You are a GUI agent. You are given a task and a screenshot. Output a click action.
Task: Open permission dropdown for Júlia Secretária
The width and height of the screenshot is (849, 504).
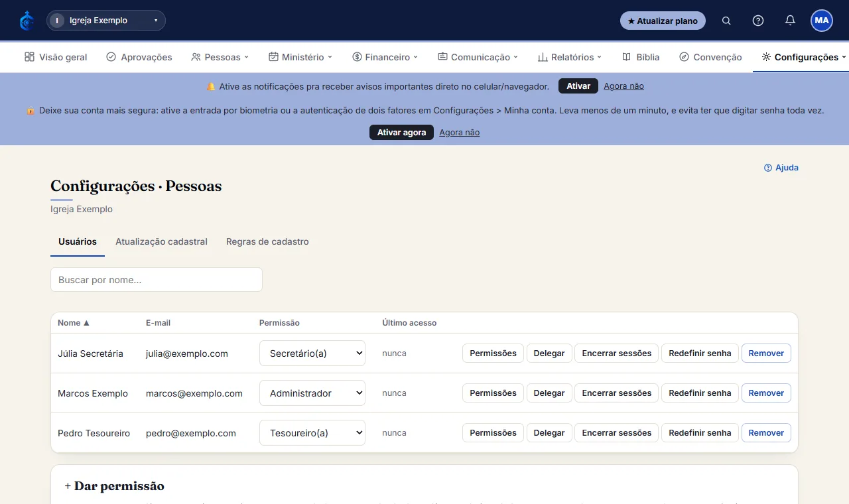pos(312,353)
